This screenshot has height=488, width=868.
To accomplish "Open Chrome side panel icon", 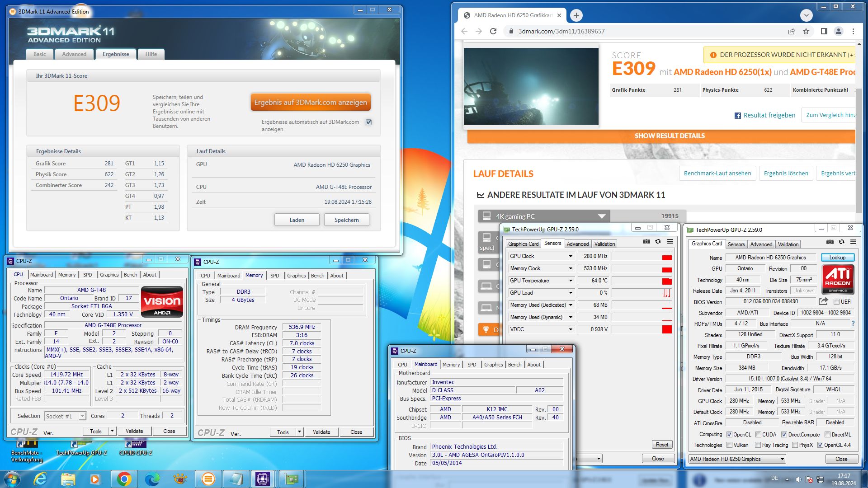I will pos(824,31).
